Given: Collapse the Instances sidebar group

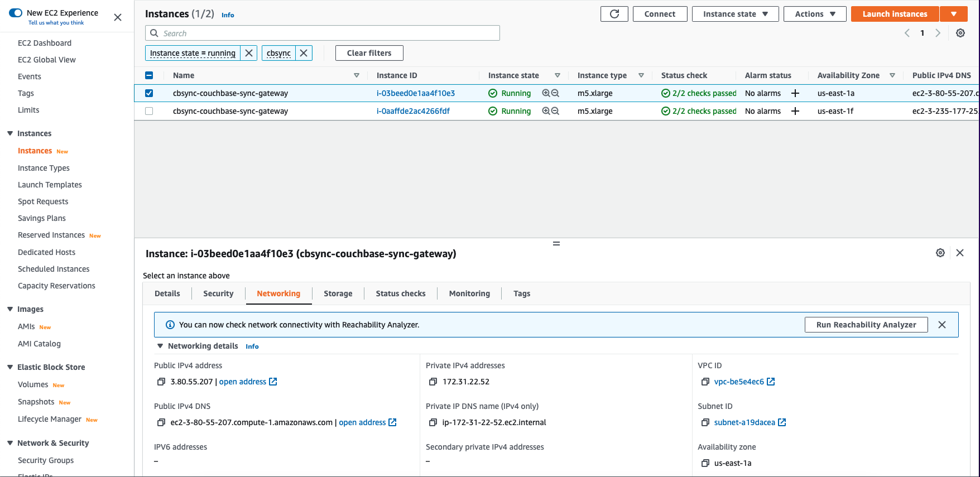Looking at the screenshot, I should pos(10,133).
